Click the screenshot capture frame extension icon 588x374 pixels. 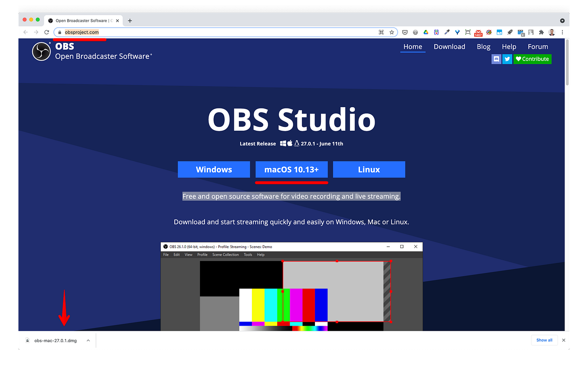click(x=468, y=32)
